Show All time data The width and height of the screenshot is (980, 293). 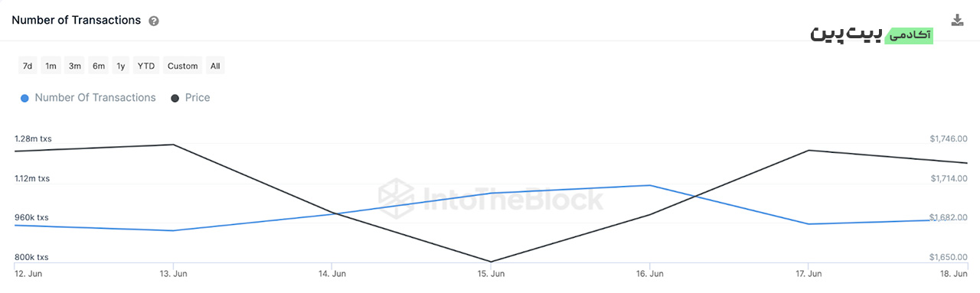tap(215, 66)
